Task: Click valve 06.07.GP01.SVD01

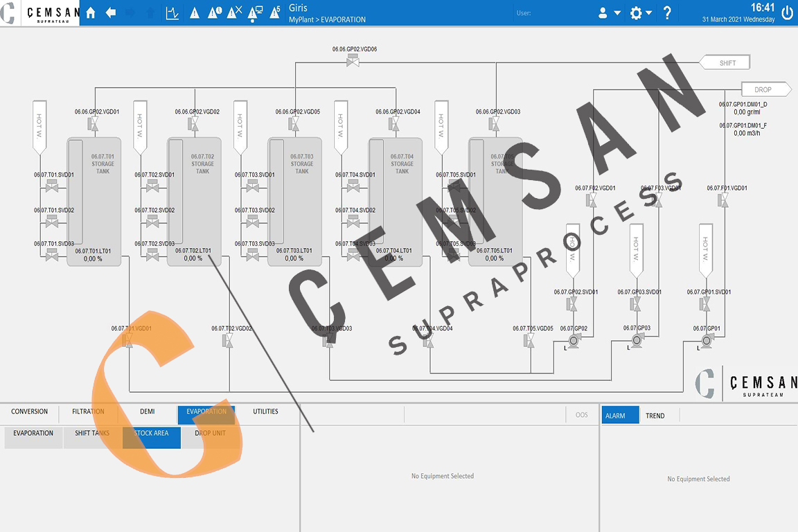Action: 705,304
